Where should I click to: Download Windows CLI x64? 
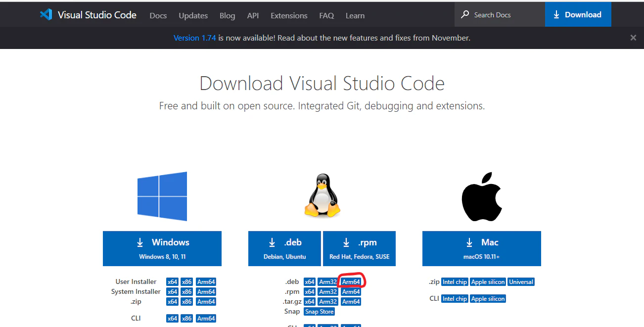pyautogui.click(x=172, y=319)
